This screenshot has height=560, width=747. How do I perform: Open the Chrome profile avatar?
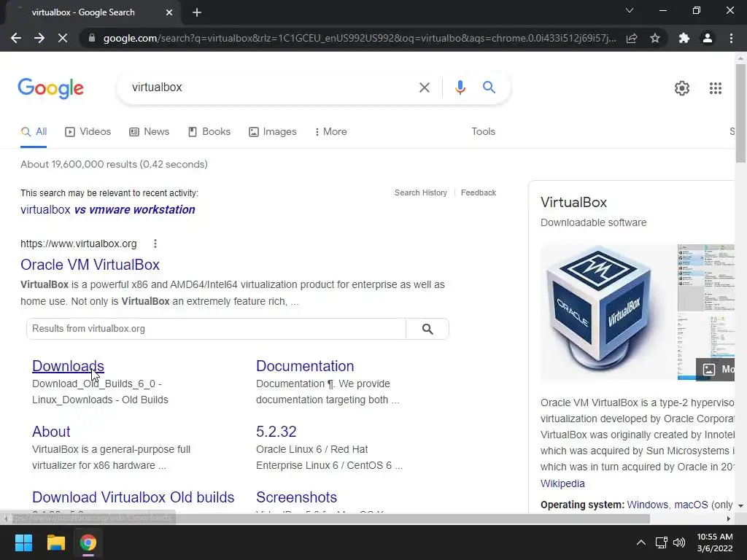[x=708, y=38]
